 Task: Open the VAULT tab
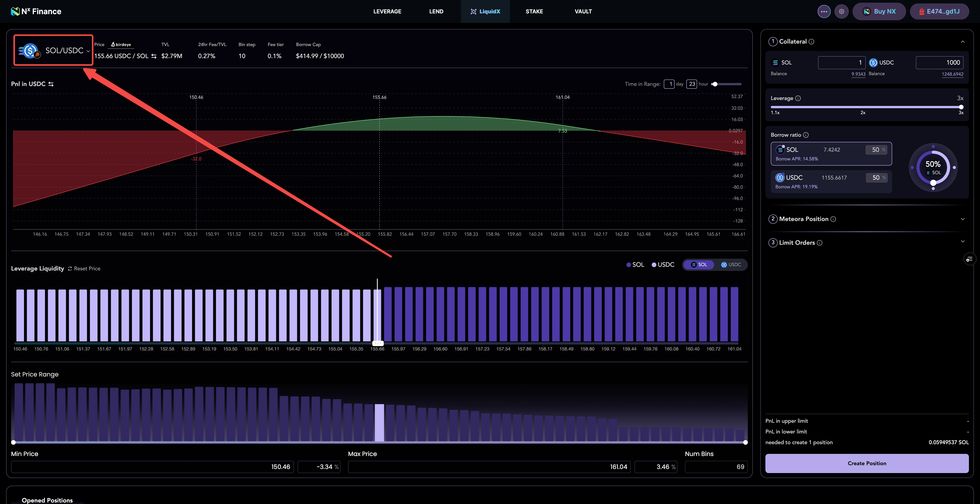pos(583,11)
